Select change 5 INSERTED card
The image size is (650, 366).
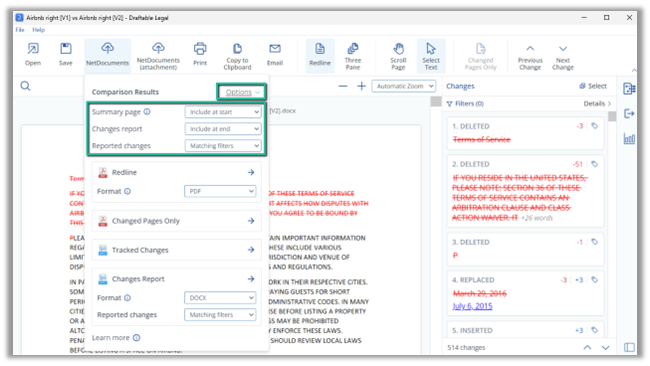click(525, 330)
